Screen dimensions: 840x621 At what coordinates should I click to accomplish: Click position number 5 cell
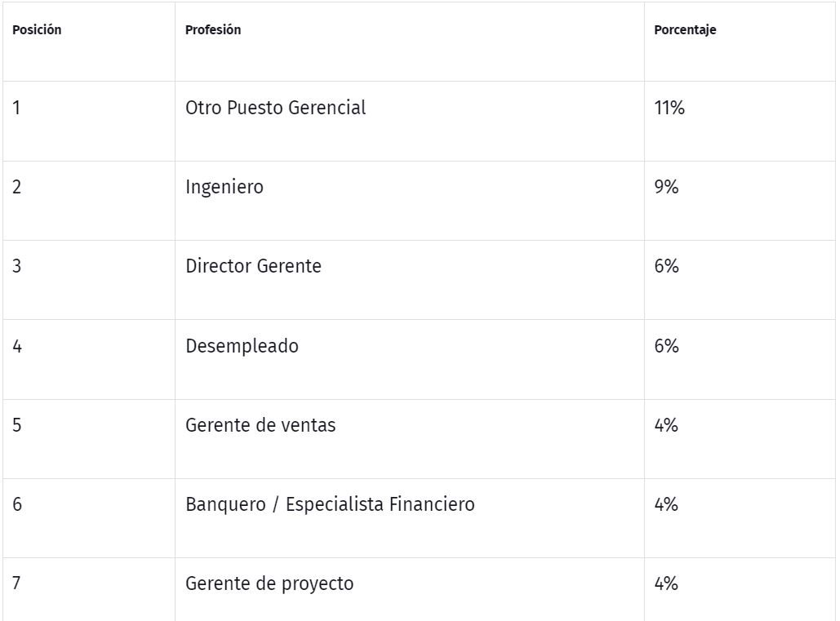point(17,425)
